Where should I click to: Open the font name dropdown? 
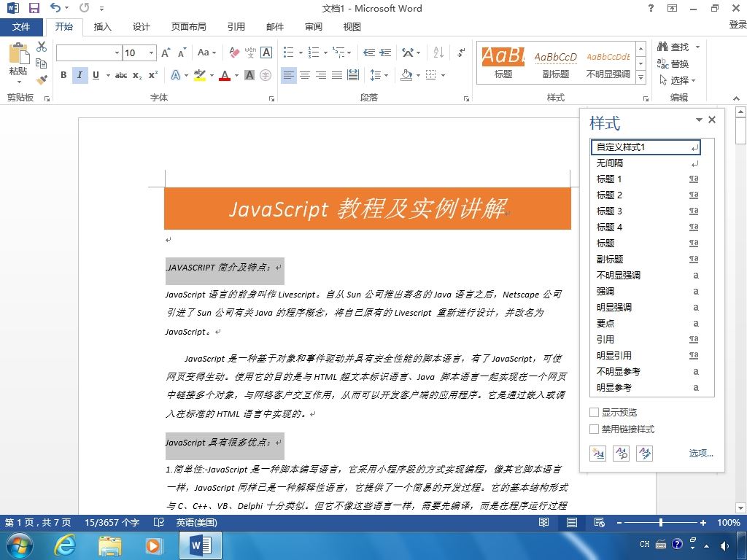point(117,52)
